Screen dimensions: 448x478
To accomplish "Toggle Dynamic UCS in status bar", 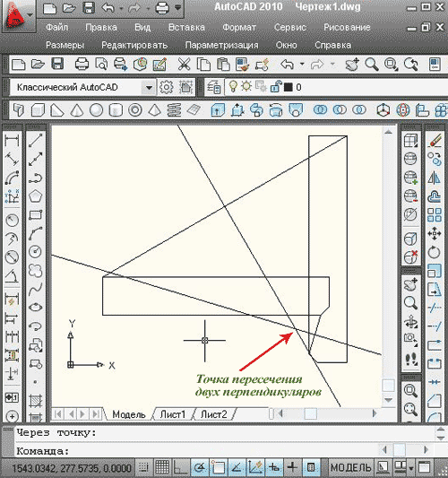I will click(255, 467).
